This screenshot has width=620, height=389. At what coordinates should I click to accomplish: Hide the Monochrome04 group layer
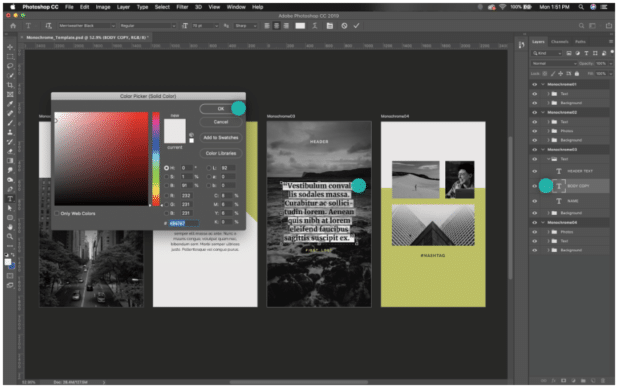pos(535,223)
